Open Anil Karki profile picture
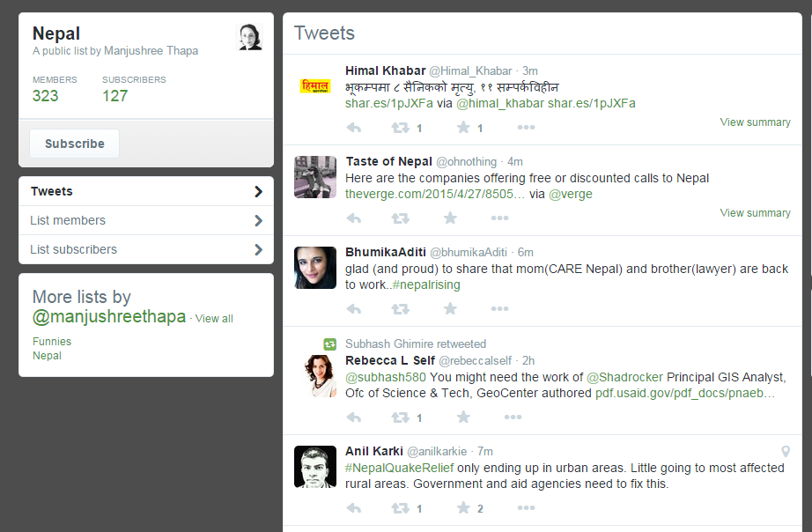 315,466
